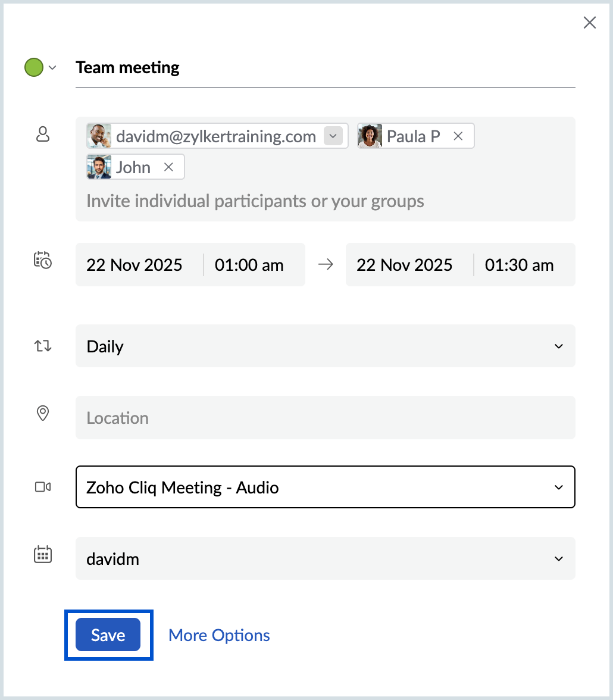613x700 pixels.
Task: Expand davidm@zylkertraining.com participant options arrow
Action: (333, 136)
